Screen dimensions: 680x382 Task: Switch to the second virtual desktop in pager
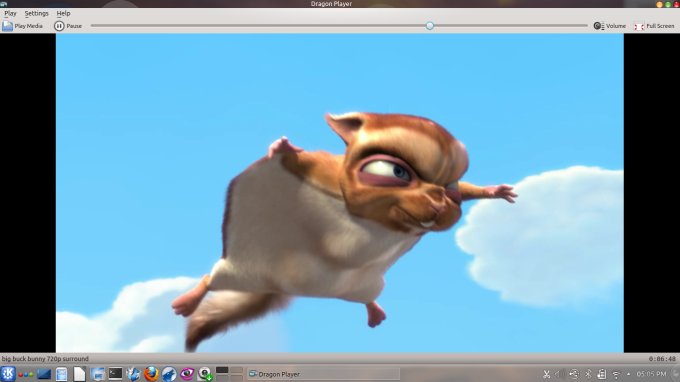(x=236, y=370)
